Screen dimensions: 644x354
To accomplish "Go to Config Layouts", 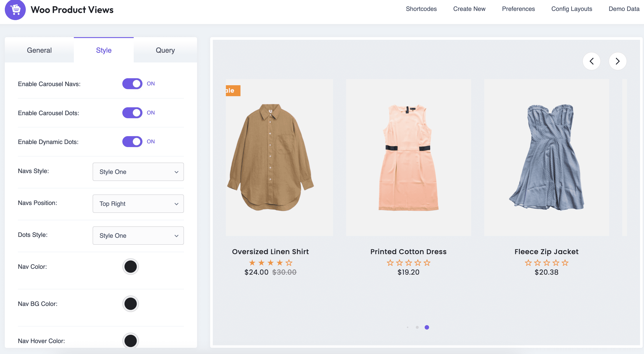I will [x=572, y=9].
